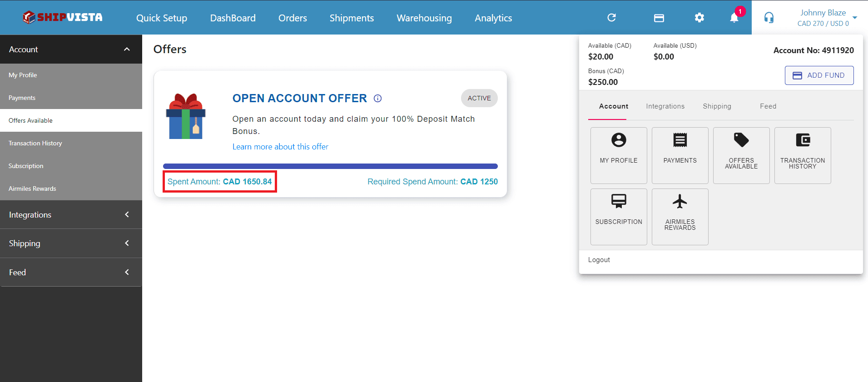Screen dimensions: 868x382
Task: Select the Account tab in user panel
Action: [x=614, y=106]
